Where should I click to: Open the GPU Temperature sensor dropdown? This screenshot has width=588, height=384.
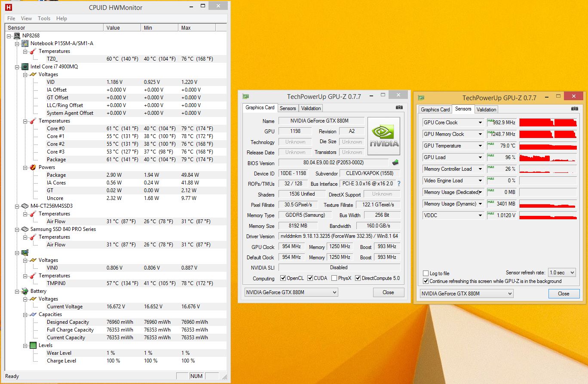(480, 146)
